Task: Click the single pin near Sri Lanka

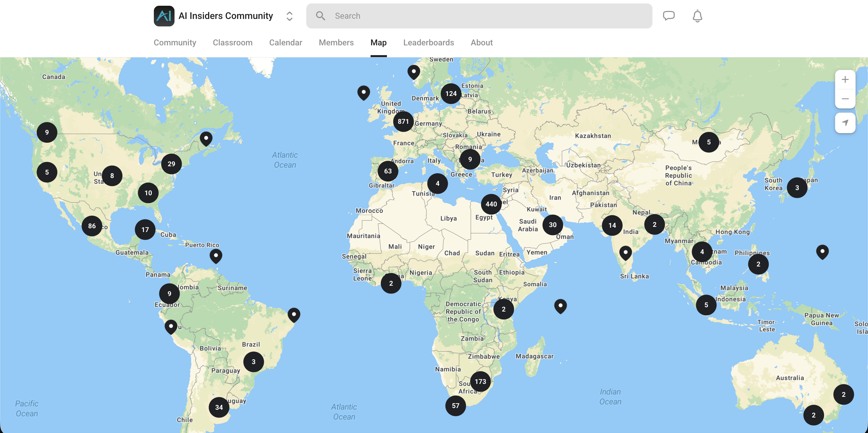Action: tap(625, 254)
